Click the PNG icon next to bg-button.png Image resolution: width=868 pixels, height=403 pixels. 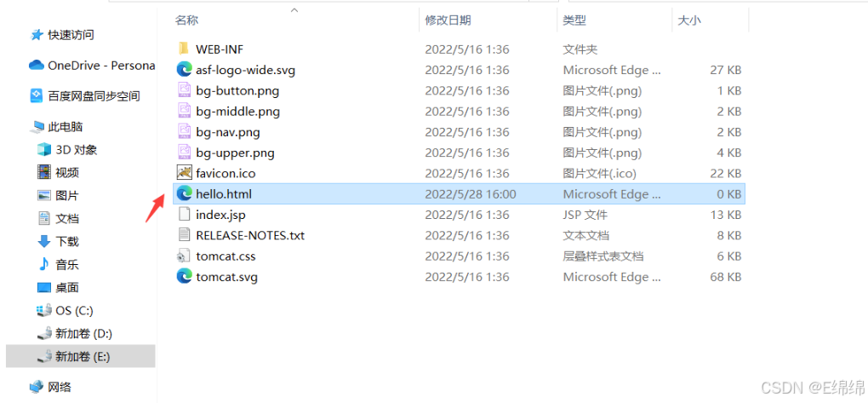click(184, 90)
